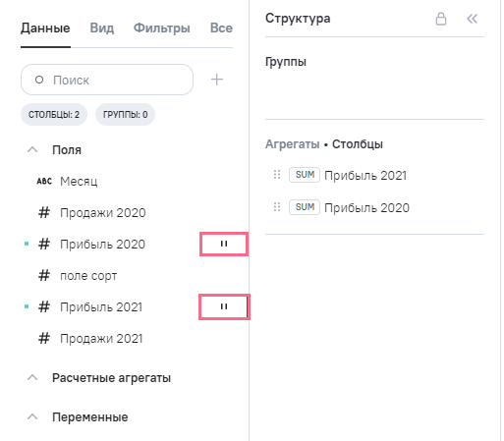The image size is (504, 441).
Task: Click the lock icon in the Структура header
Action: (441, 19)
